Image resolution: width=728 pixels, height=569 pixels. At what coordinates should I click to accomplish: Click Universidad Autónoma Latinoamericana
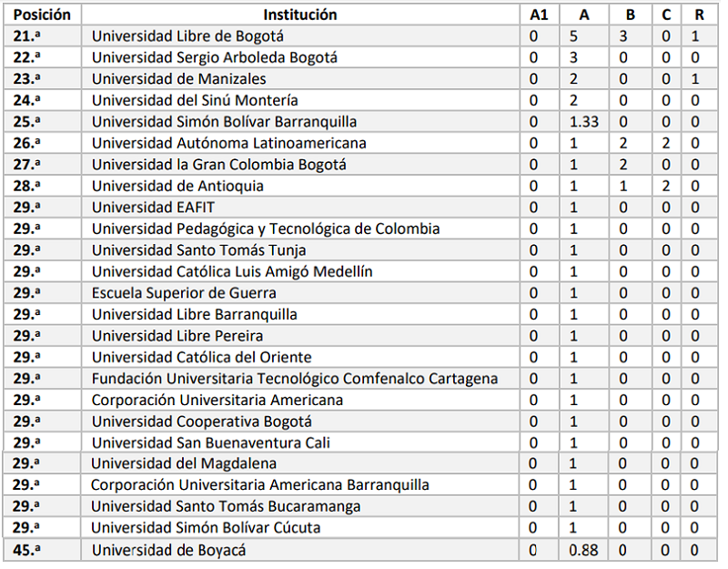(x=228, y=143)
